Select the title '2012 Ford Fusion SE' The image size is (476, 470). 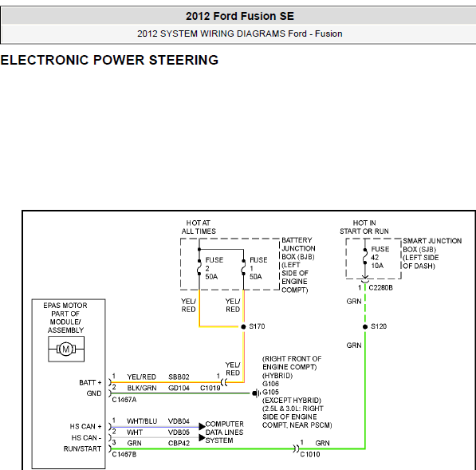(x=240, y=16)
